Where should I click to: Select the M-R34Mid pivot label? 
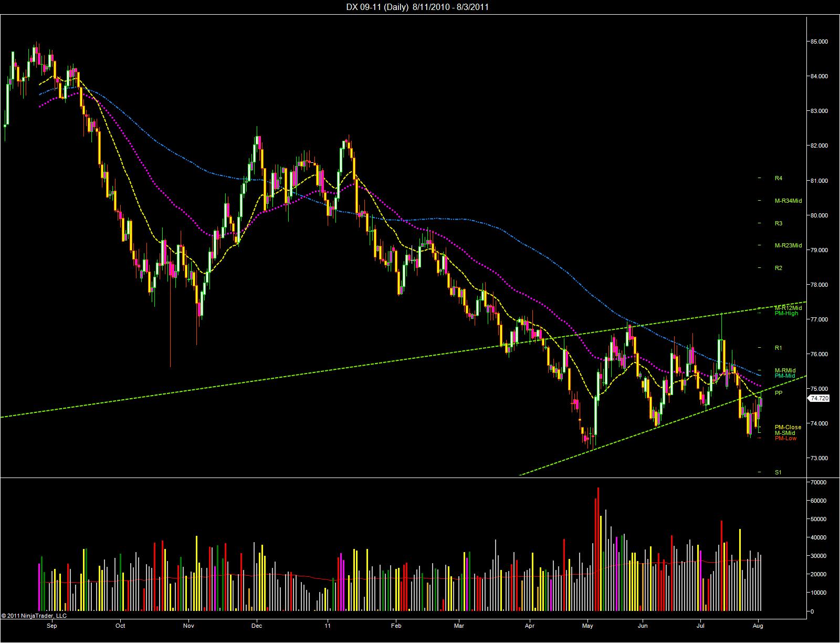(x=788, y=201)
